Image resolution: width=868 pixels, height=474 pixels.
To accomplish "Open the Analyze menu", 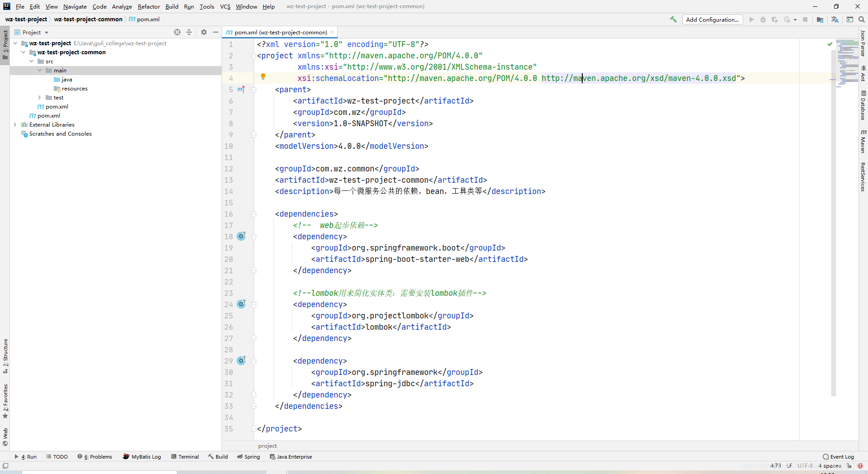I will pyautogui.click(x=122, y=6).
